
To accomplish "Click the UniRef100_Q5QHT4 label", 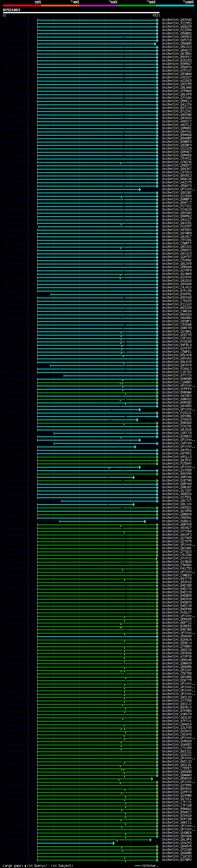I will tap(176, 67).
